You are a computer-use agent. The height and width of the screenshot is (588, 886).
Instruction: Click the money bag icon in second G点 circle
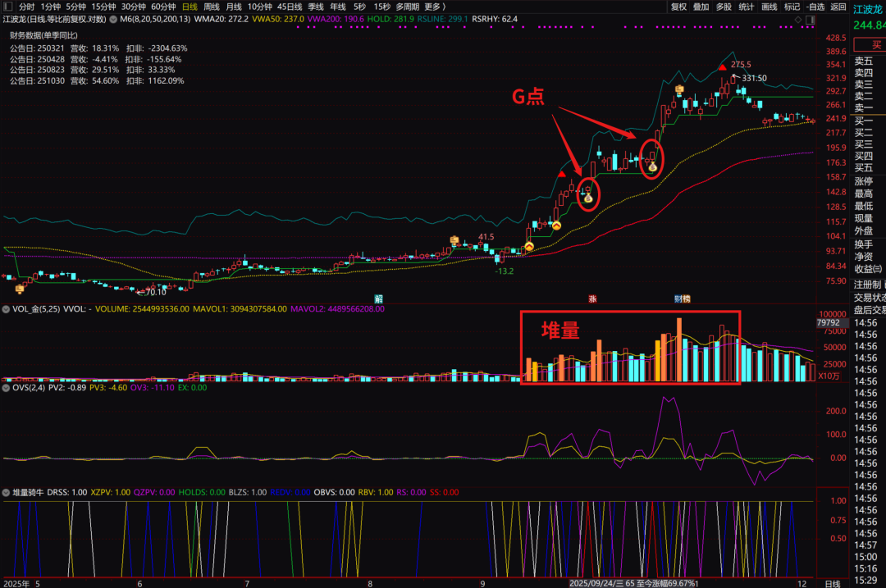(x=653, y=166)
